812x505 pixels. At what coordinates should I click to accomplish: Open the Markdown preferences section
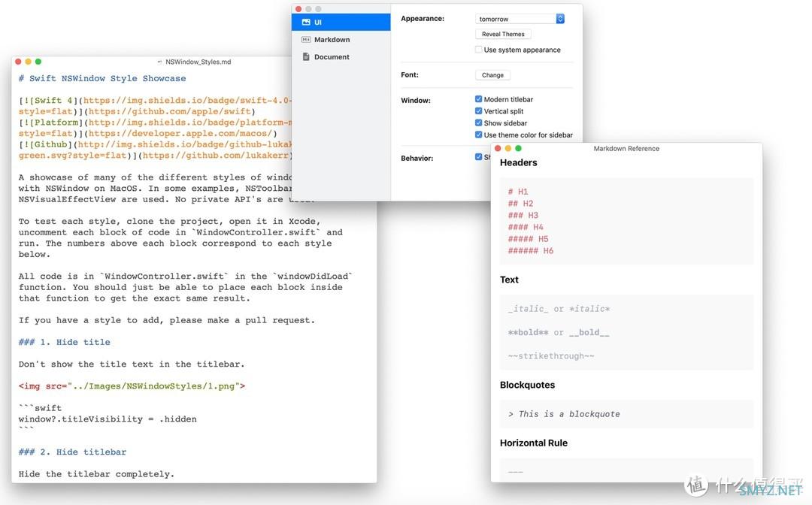tap(341, 39)
